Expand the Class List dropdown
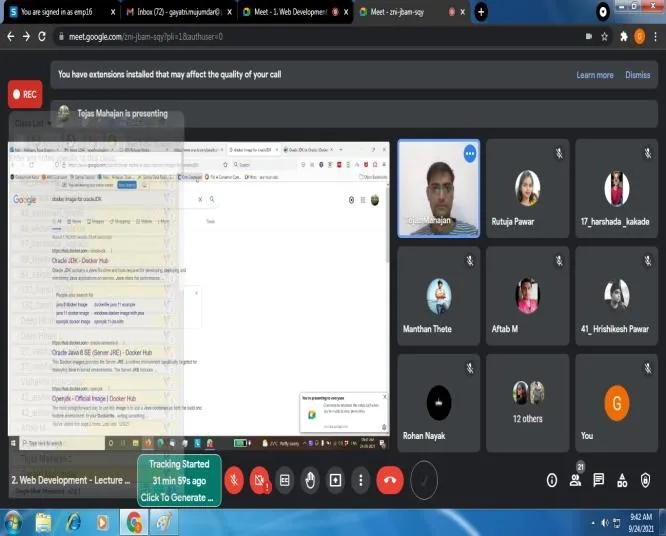The image size is (666, 536). (x=33, y=123)
